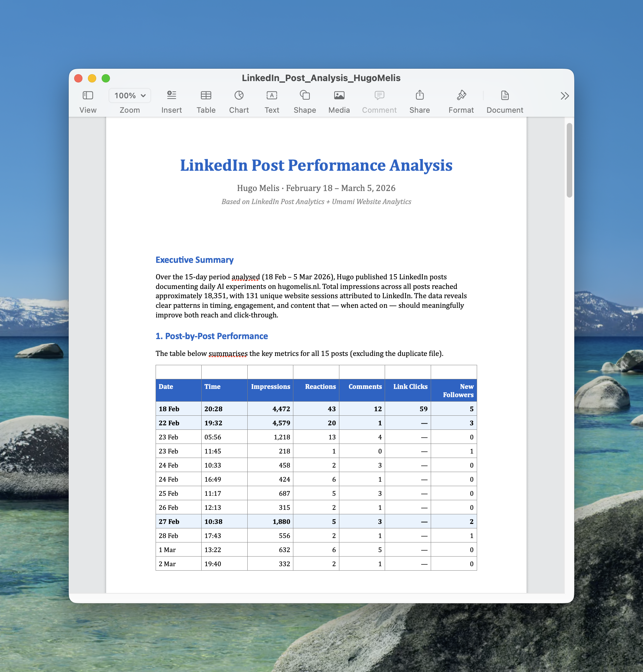Add a Table from the toolbar
This screenshot has height=672, width=643.
pos(206,96)
